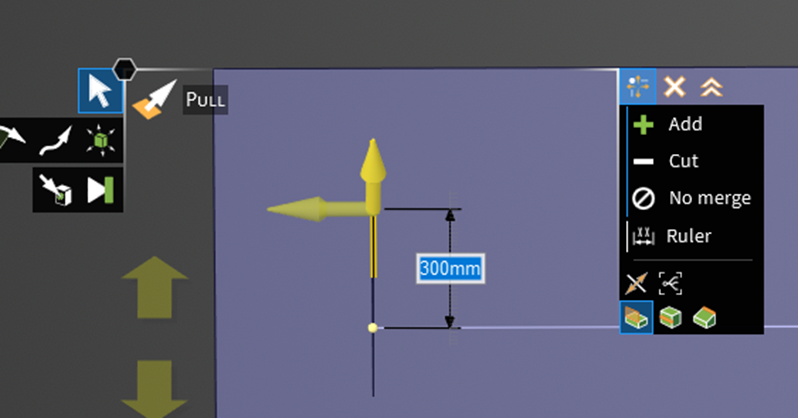798x418 pixels.
Task: Choose the Revolve pull option icon
Action: click(11, 139)
